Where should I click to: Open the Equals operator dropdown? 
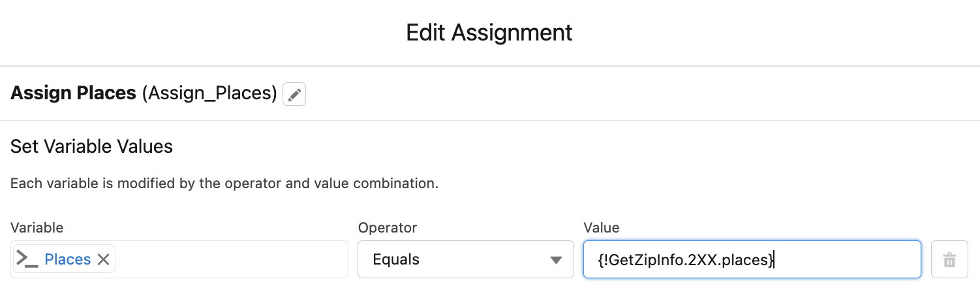(465, 259)
